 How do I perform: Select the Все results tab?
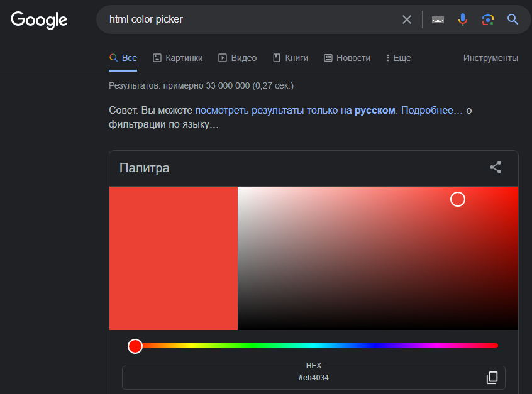point(123,58)
